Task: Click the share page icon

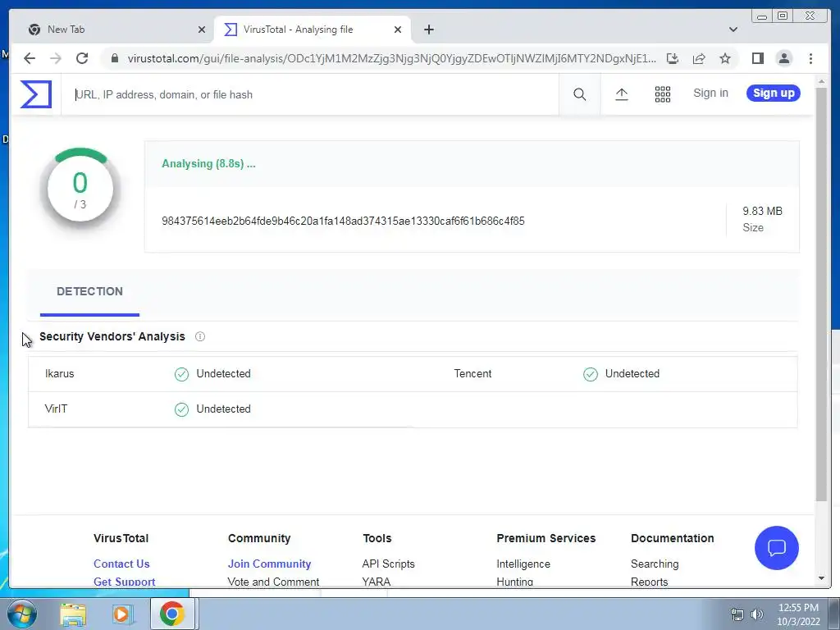Action: pos(699,58)
